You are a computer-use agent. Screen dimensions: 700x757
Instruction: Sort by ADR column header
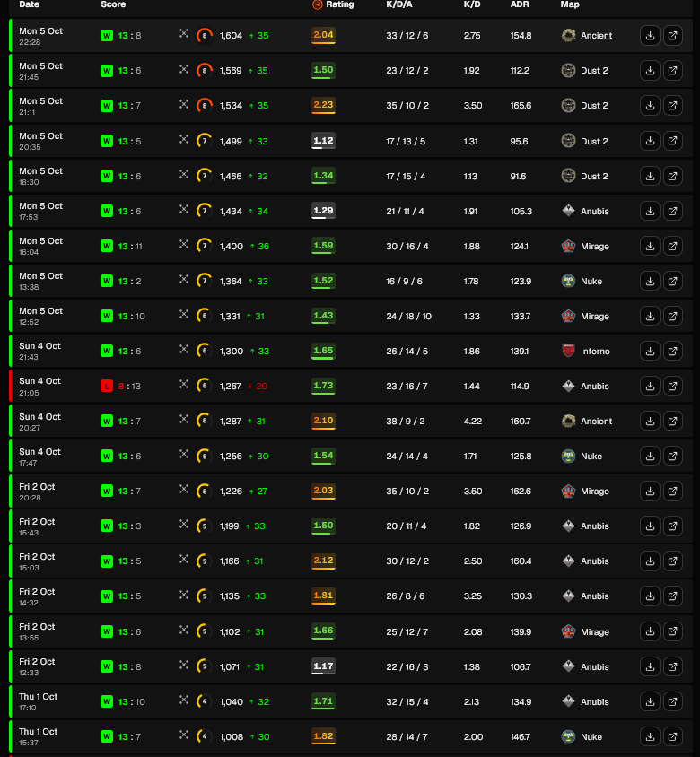coord(520,4)
